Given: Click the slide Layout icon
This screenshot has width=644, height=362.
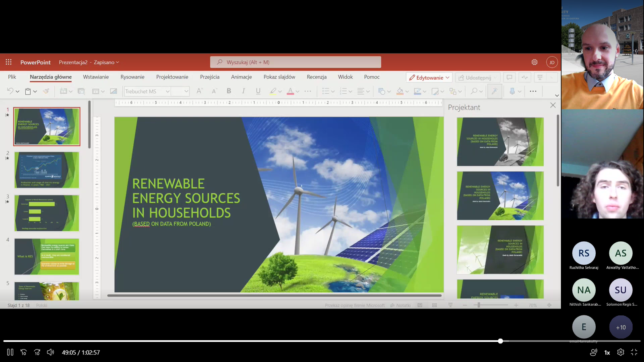Looking at the screenshot, I should click(96, 91).
